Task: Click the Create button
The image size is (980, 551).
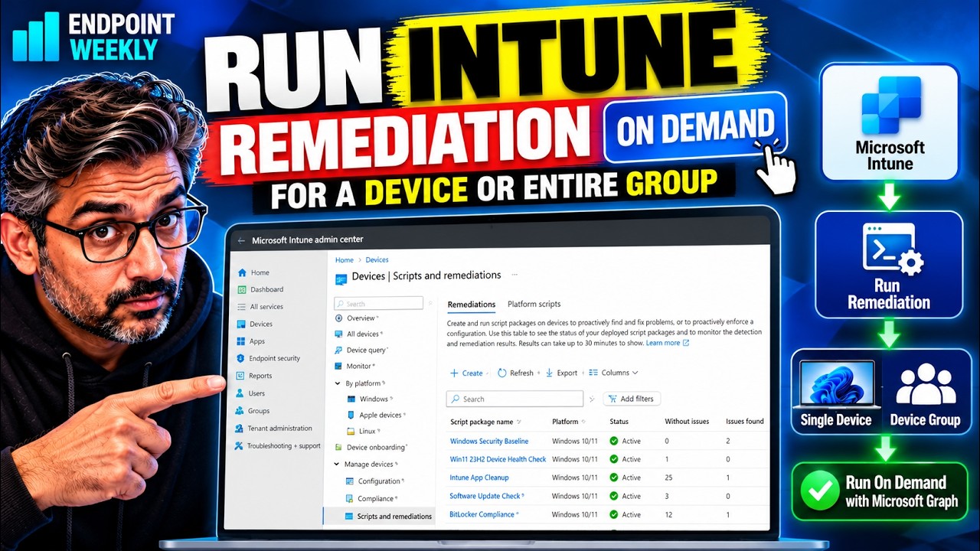Action: pos(466,373)
